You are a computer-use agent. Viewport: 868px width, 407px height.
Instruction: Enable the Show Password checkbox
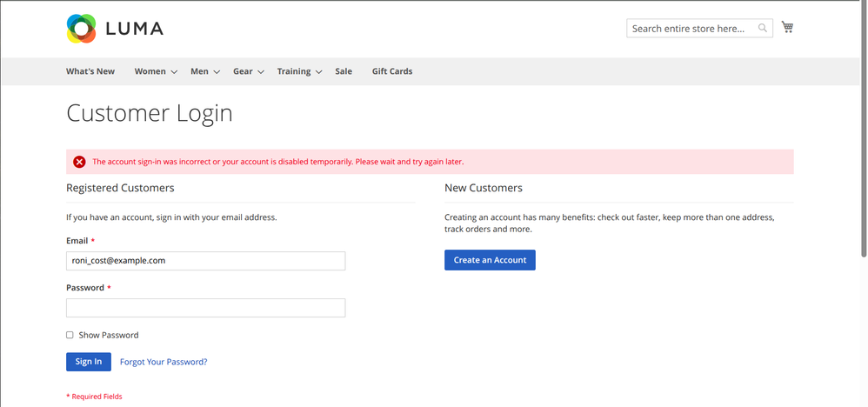click(70, 335)
